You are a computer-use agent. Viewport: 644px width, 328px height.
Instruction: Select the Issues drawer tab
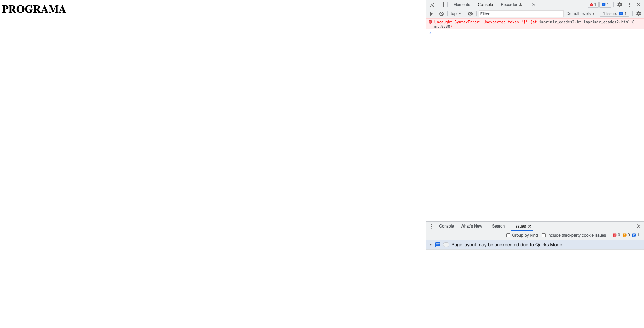(520, 226)
